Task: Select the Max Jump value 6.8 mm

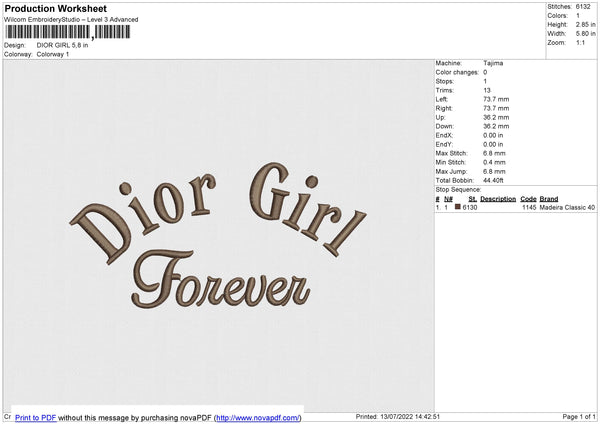Action: click(x=494, y=172)
